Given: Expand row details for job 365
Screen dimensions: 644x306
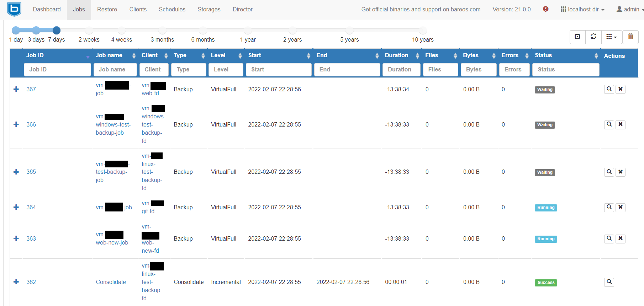Looking at the screenshot, I should (16, 172).
